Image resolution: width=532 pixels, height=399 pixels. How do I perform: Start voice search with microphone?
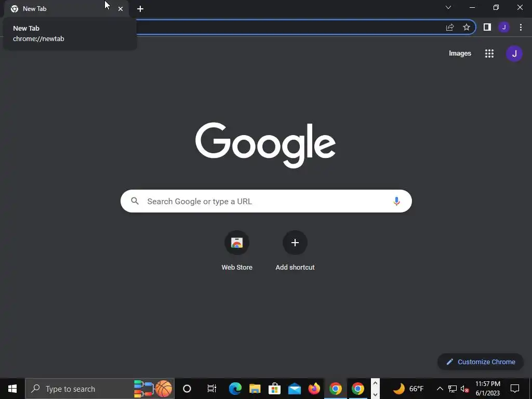[x=396, y=201]
